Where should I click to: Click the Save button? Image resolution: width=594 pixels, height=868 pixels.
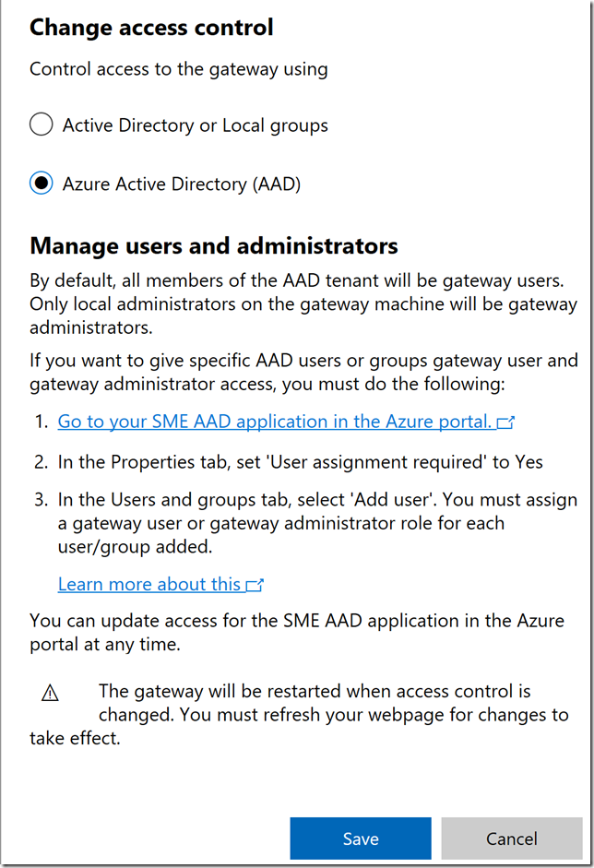pyautogui.click(x=361, y=838)
